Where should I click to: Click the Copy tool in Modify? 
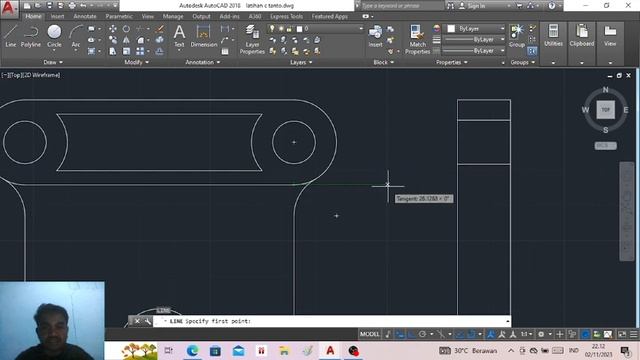point(113,40)
